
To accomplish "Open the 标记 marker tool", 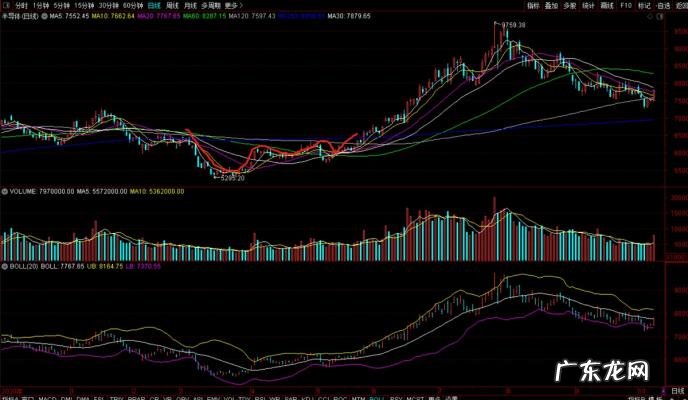I will click(x=643, y=5).
